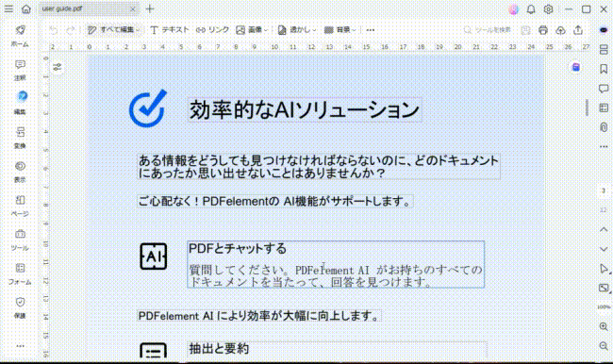Select the 編集 (Edit) sidebar section
This screenshot has width=613, height=364.
click(21, 103)
